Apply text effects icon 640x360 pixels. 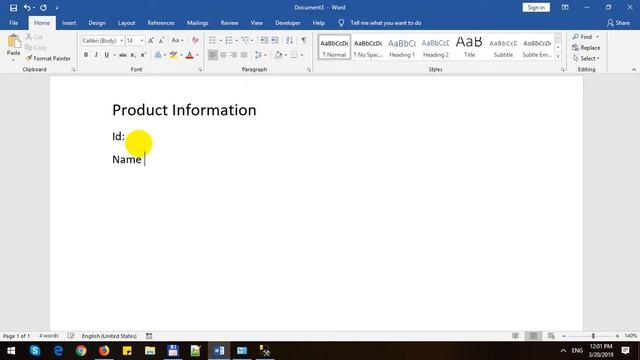(x=158, y=55)
